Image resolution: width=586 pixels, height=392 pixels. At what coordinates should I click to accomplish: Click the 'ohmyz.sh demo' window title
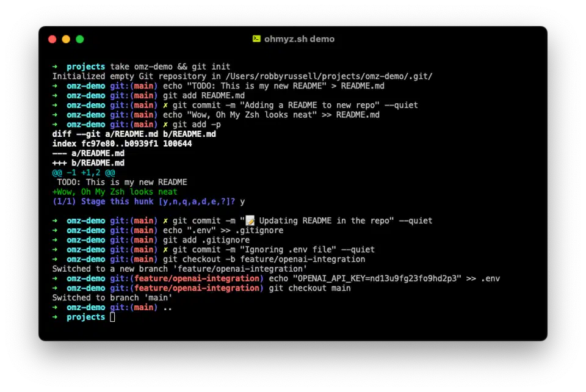tap(299, 39)
